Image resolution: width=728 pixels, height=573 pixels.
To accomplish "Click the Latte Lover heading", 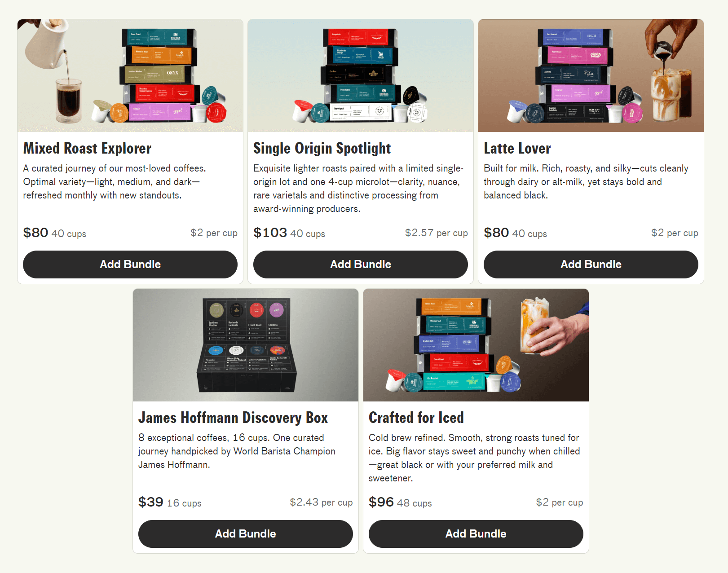I will pos(517,148).
